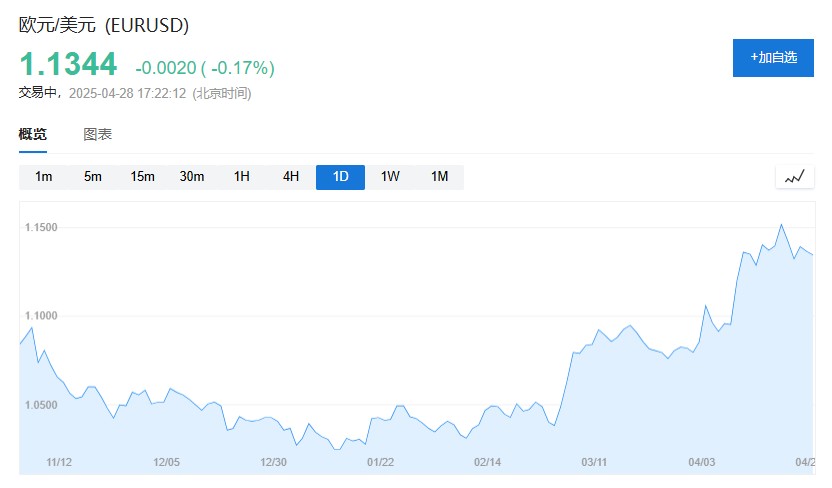
Task: Choose the 15m interval
Action: pyautogui.click(x=142, y=177)
